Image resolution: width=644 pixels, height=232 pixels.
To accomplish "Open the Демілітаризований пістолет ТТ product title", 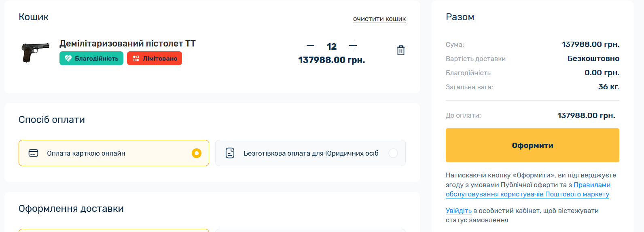I will [127, 43].
